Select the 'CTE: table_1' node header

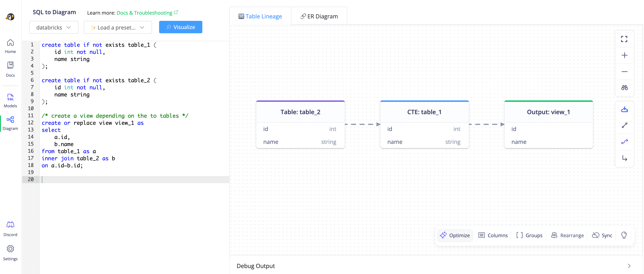tap(424, 112)
